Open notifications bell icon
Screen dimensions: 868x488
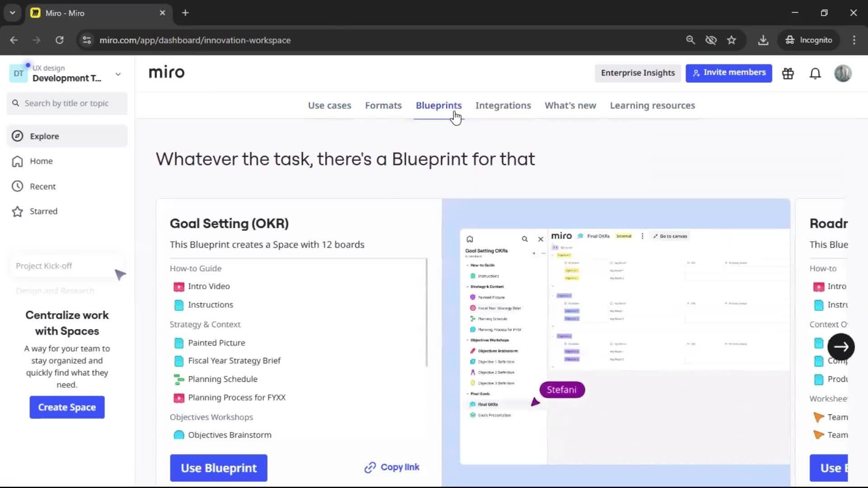(815, 73)
